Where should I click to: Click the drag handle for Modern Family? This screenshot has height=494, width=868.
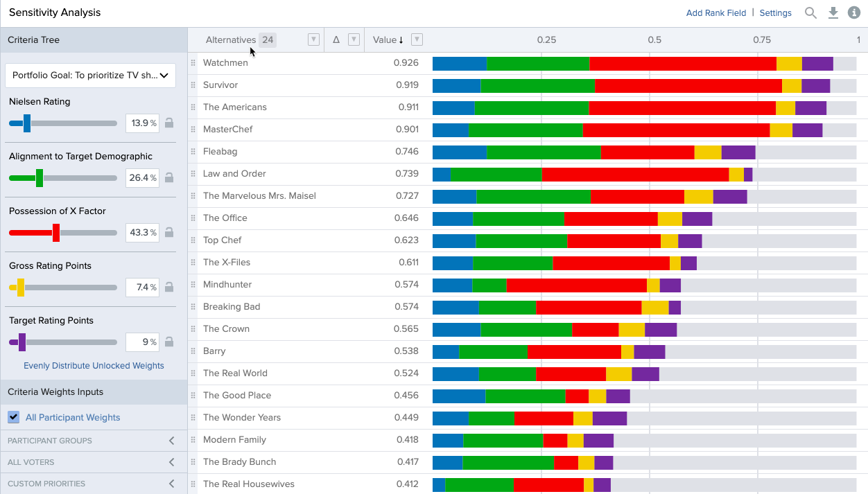pos(193,440)
